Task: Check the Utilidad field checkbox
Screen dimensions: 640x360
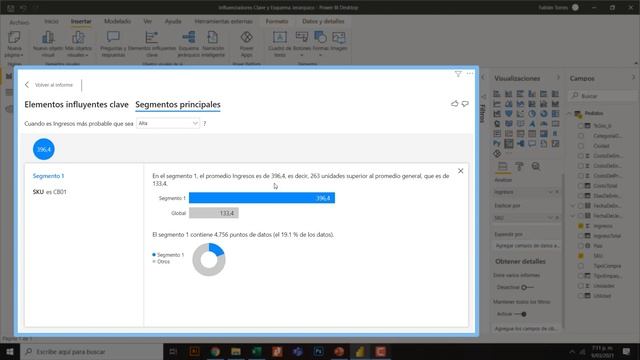Action: tap(580, 296)
